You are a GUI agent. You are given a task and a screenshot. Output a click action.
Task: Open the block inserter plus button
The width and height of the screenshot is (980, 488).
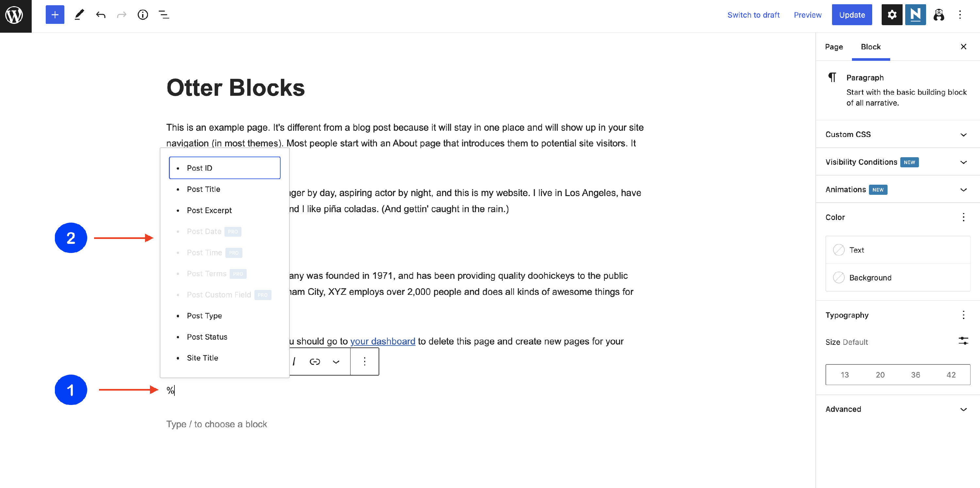pos(55,15)
